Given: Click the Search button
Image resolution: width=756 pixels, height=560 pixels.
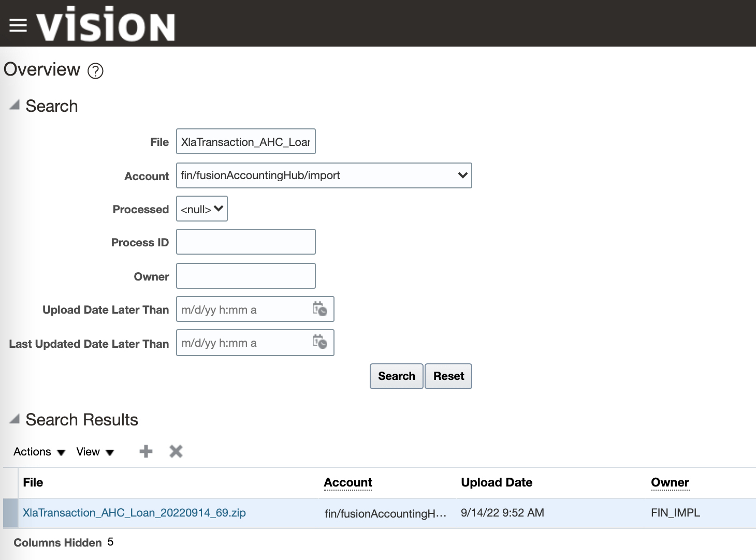Looking at the screenshot, I should pos(396,376).
